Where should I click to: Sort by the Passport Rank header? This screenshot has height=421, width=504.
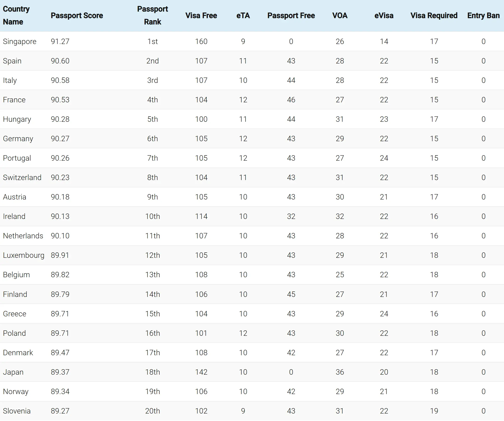pyautogui.click(x=152, y=16)
